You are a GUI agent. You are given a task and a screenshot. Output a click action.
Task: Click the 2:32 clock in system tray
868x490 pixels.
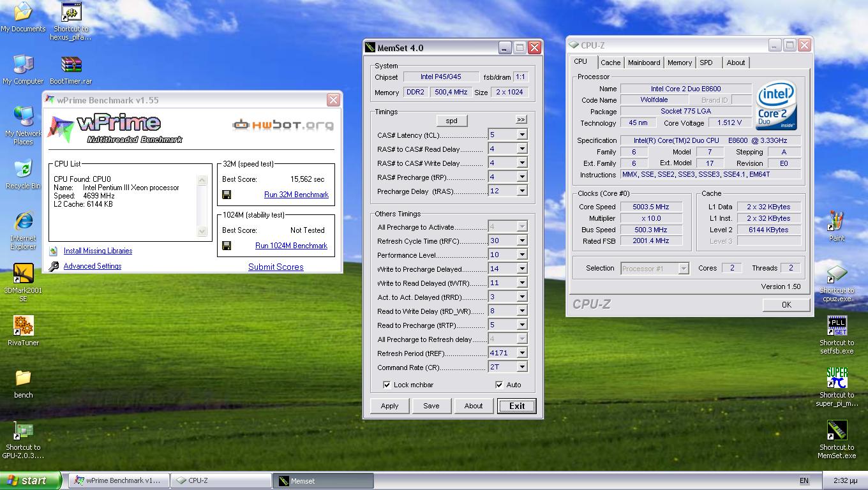(846, 480)
